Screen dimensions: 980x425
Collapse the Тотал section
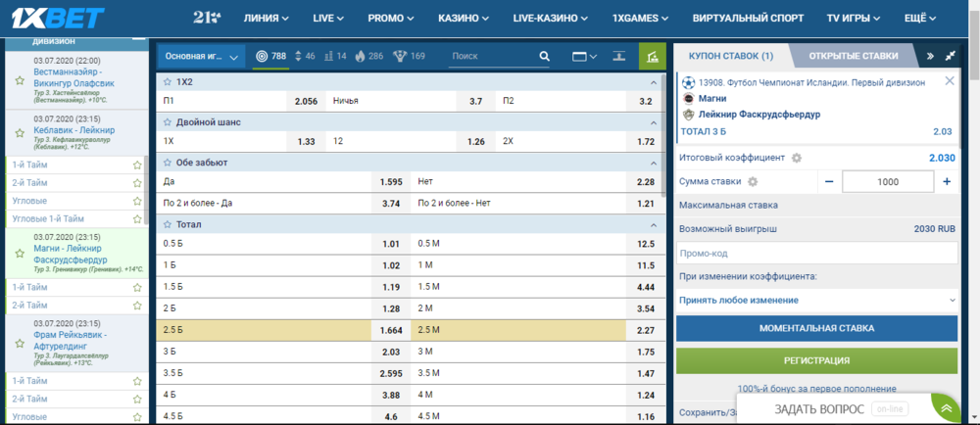point(654,224)
